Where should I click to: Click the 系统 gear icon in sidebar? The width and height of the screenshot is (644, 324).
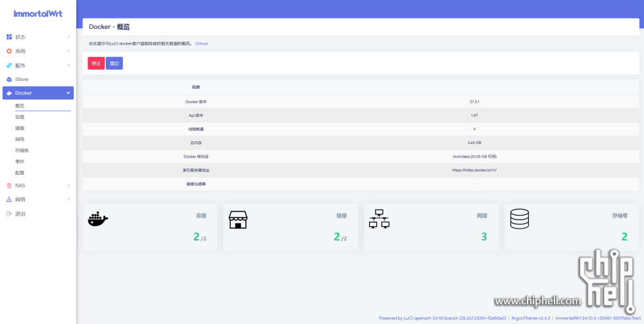click(x=9, y=51)
